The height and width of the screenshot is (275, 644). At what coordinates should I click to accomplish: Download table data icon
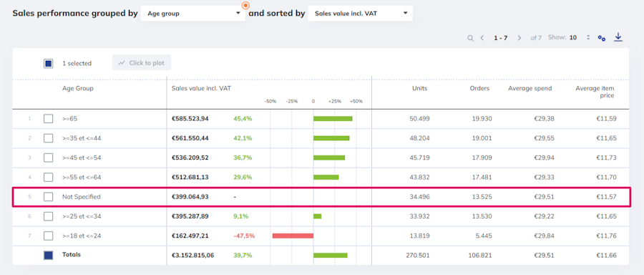click(618, 37)
